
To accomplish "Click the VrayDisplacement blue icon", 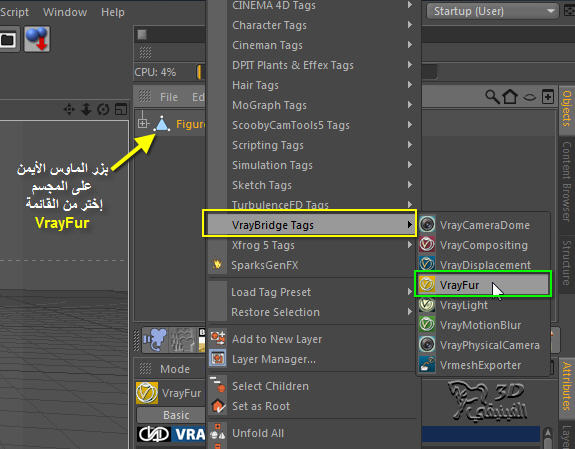I will pos(427,264).
